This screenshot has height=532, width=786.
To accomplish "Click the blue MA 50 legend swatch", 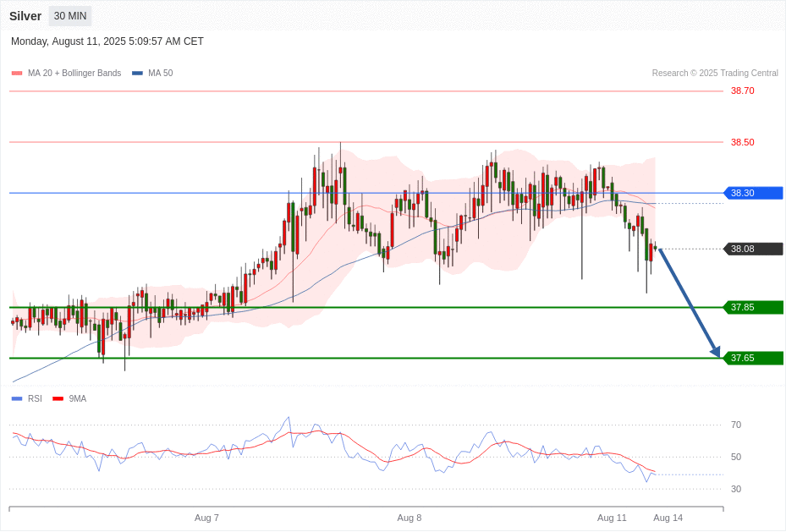I will pyautogui.click(x=137, y=73).
